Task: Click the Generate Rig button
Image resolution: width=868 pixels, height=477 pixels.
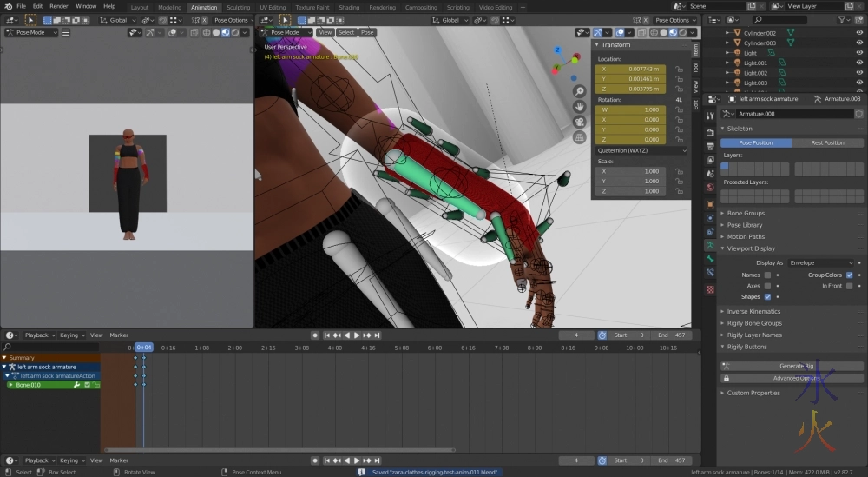Action: pos(796,366)
